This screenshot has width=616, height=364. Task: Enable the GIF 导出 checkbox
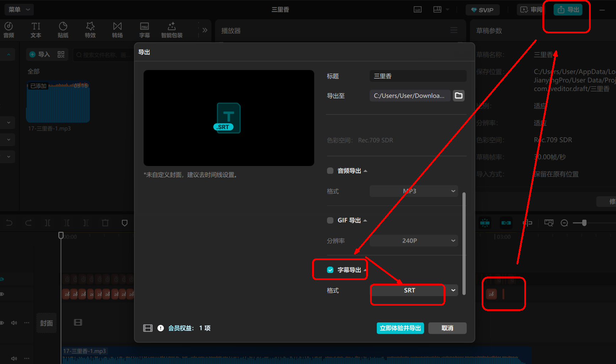(x=330, y=220)
